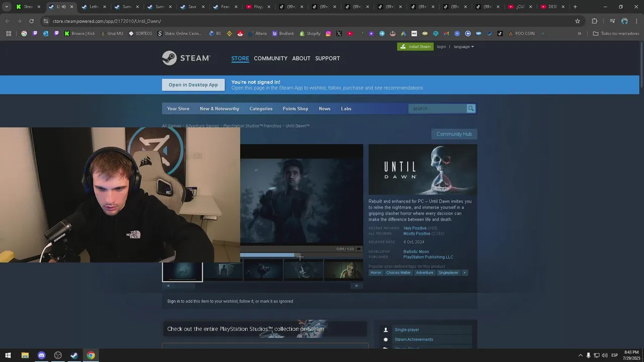Show more bookmarks with the overflow chevron
Viewport: 644px width, 362px height.
pyautogui.click(x=579, y=34)
